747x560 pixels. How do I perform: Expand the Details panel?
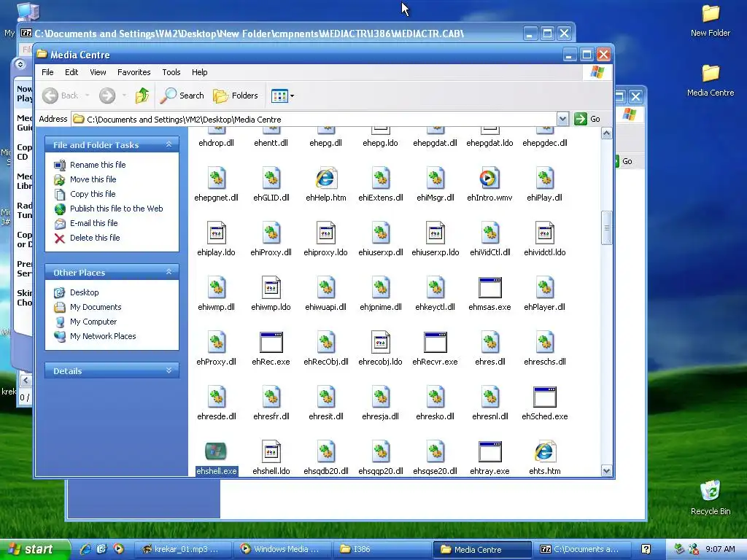(x=169, y=370)
